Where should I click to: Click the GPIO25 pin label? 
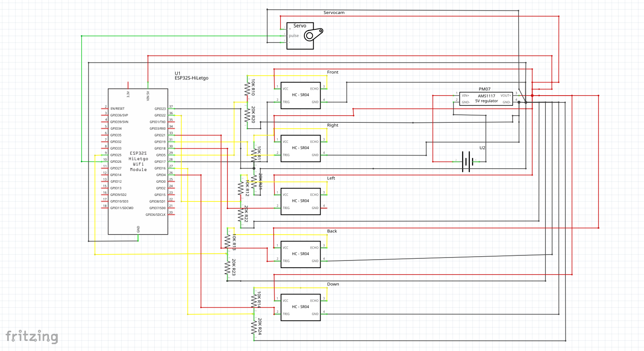116,155
